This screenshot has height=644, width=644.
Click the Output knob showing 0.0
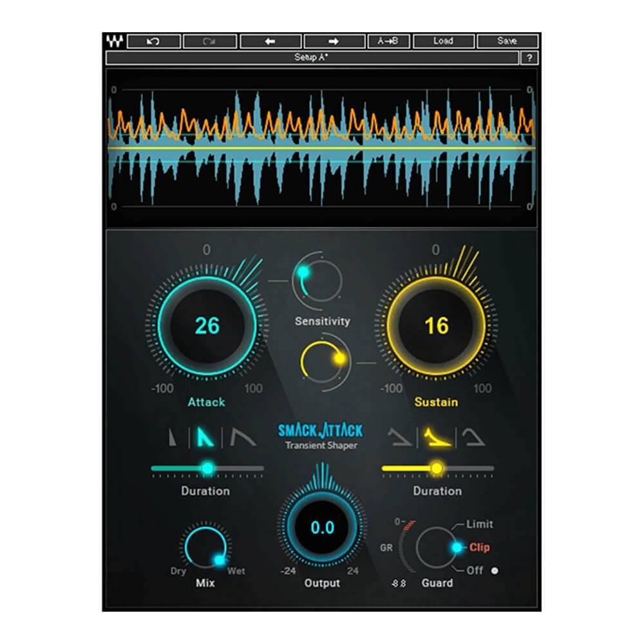(322, 527)
